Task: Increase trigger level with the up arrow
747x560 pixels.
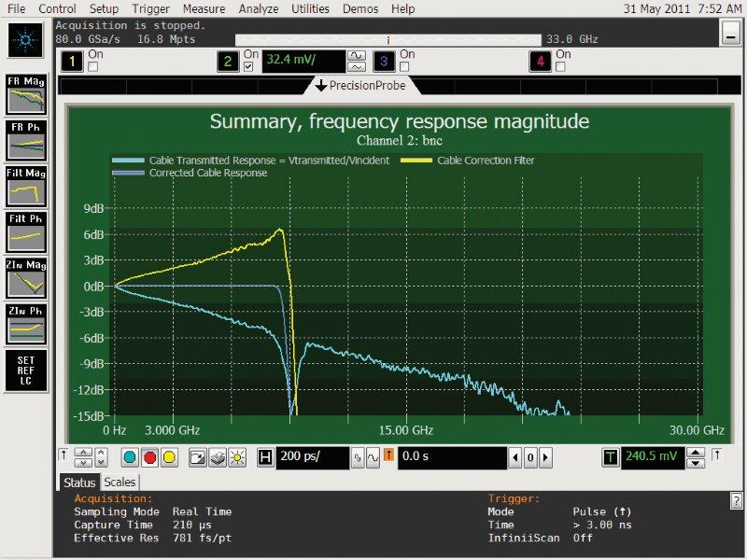Action: pos(696,452)
